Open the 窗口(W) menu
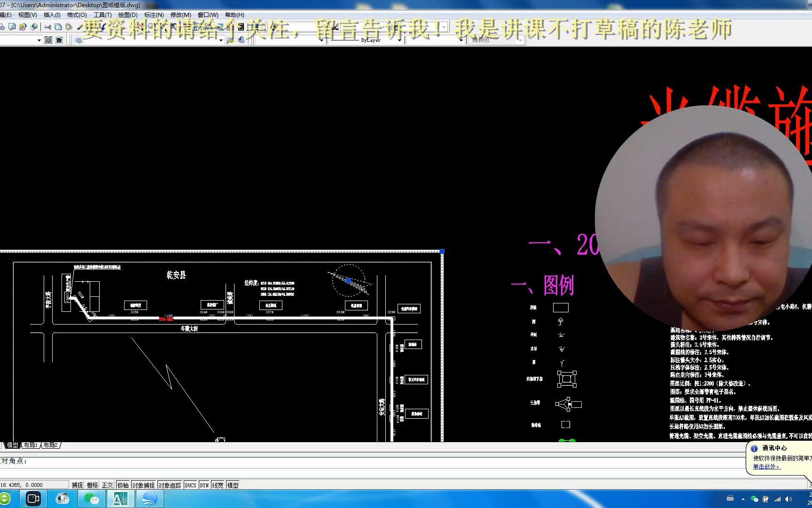Screen dimensions: 812x508 tap(208, 15)
